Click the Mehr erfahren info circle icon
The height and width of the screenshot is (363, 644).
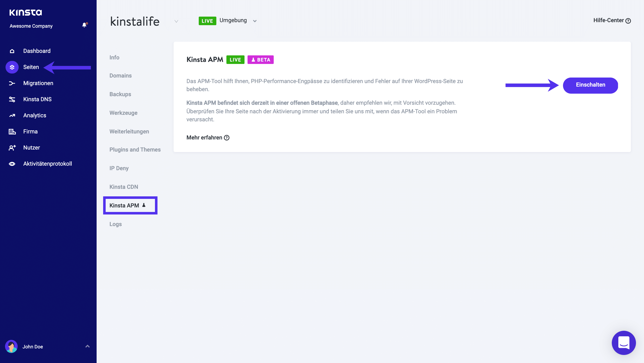coord(227,138)
